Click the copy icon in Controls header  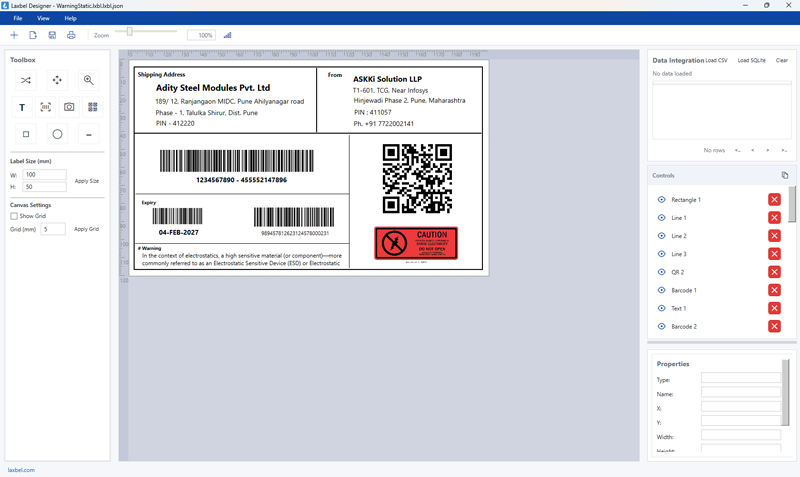coord(785,175)
